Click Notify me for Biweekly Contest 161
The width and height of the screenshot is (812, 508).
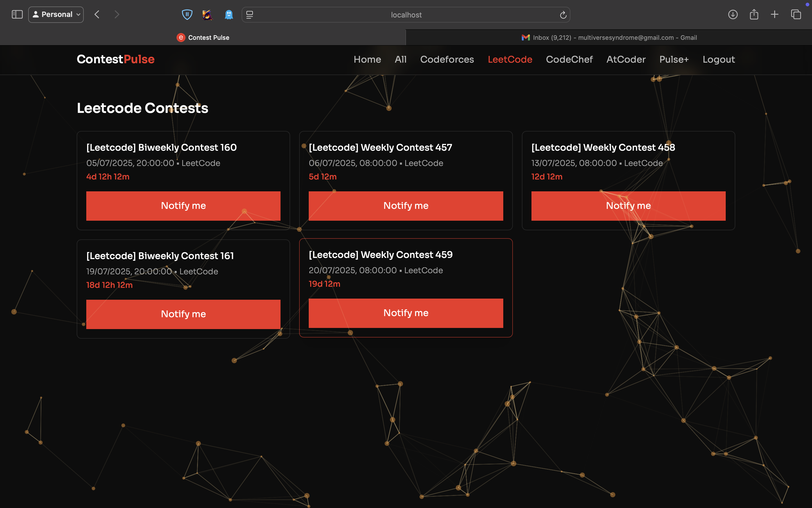183,314
